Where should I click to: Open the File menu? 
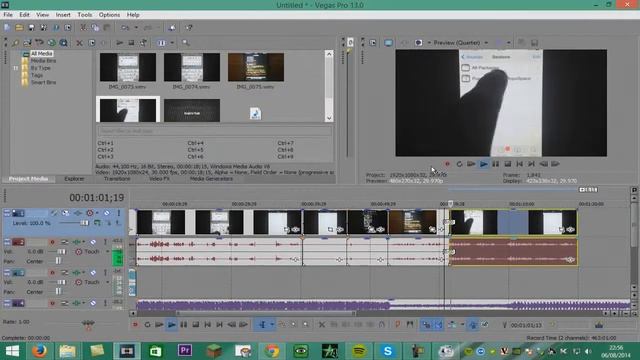[x=8, y=15]
